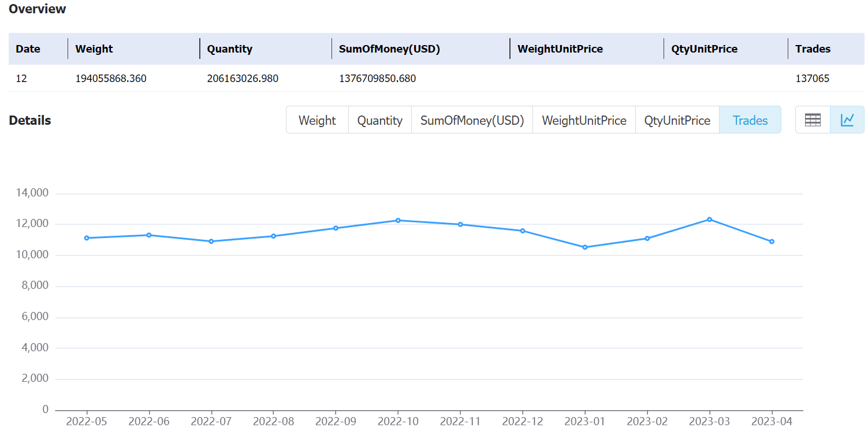
Task: Select the Weight tab
Action: coord(317,120)
